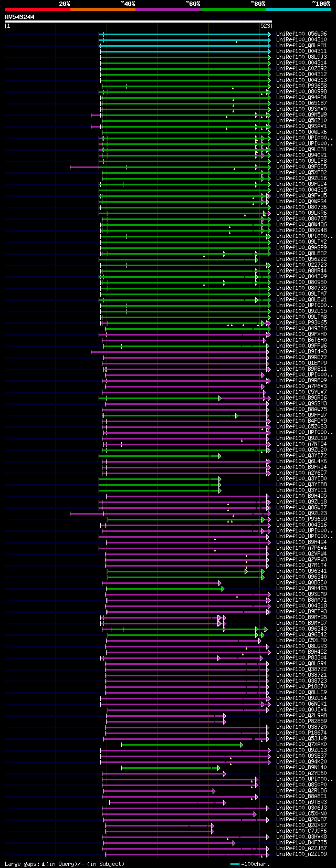Click the UniRef100_Q9FGC5 label

coord(301,166)
